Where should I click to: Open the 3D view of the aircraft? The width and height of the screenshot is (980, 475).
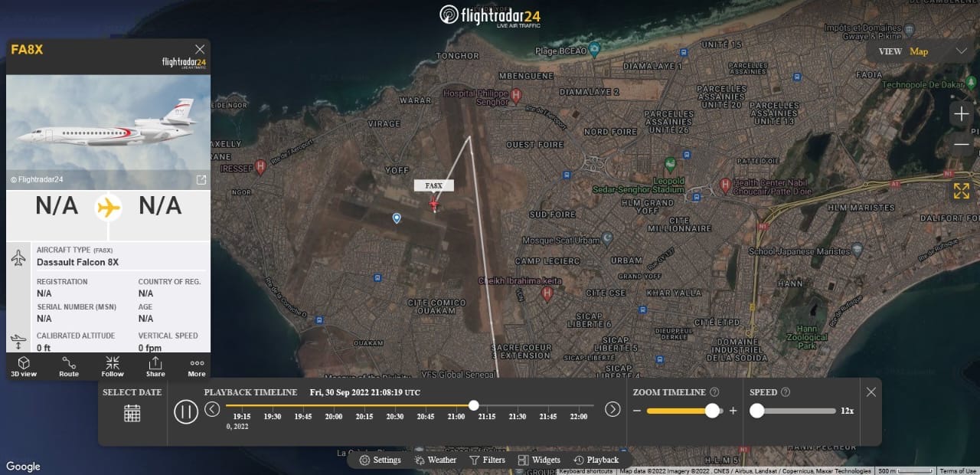(24, 366)
